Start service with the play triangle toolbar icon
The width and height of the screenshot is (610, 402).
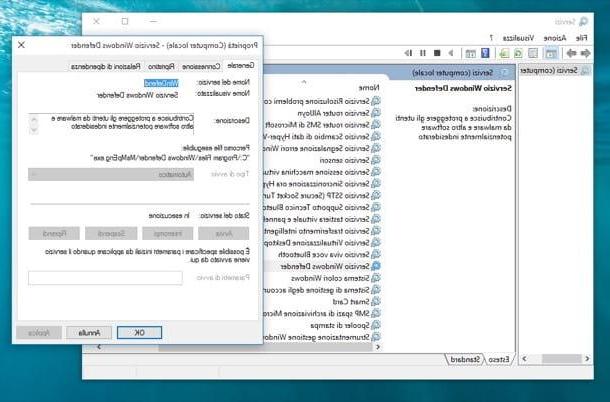451,53
